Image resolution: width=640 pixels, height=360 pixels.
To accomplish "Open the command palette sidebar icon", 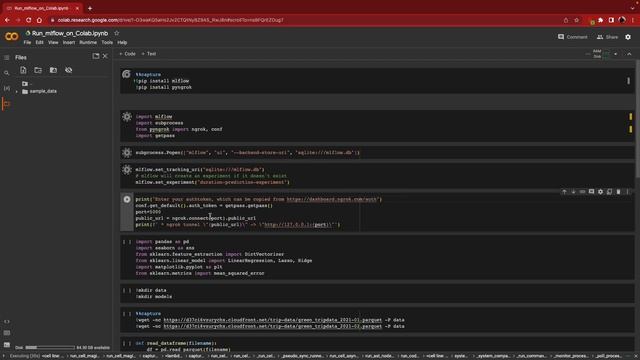I will tap(7, 333).
